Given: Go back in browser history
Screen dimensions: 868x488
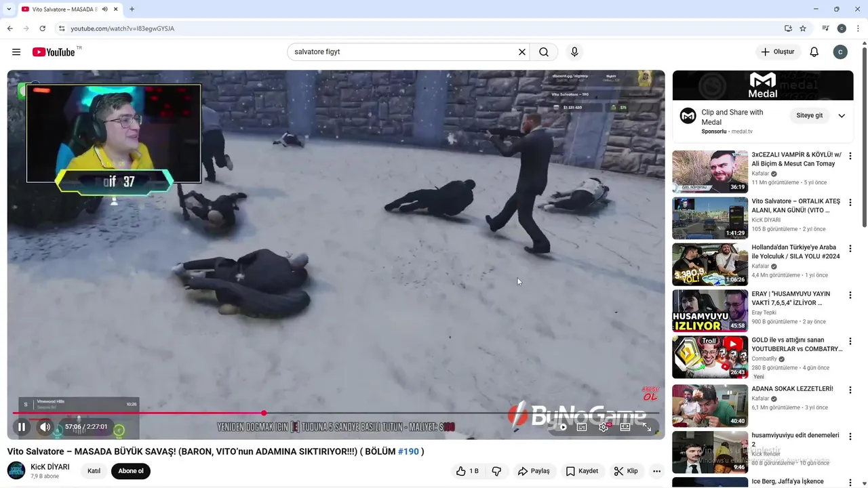Looking at the screenshot, I should pos(9,28).
